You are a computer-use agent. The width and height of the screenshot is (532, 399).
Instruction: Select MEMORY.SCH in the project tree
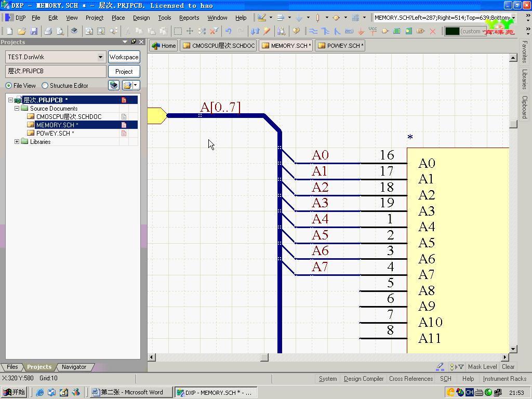57,125
